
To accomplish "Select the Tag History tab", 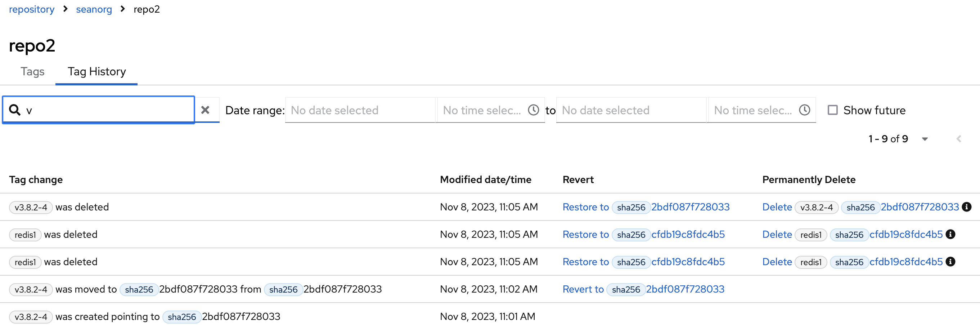I will click(96, 72).
